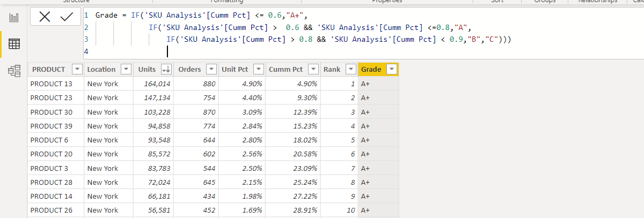Commit formula with checkmark button
This screenshot has width=644, height=218.
click(67, 17)
